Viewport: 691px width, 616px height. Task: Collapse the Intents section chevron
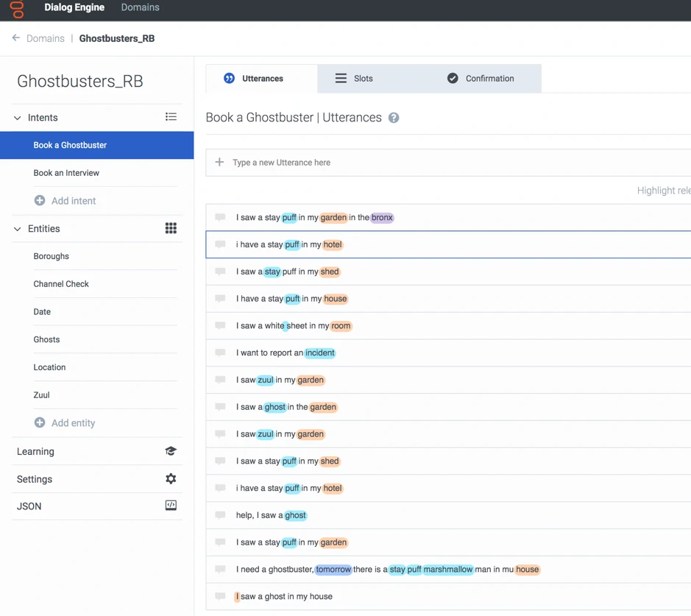[17, 118]
